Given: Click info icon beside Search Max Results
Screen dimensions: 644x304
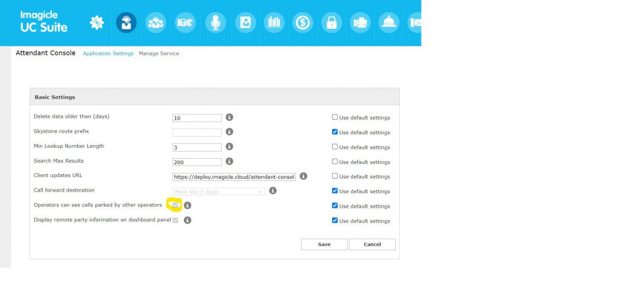Looking at the screenshot, I should [229, 161].
